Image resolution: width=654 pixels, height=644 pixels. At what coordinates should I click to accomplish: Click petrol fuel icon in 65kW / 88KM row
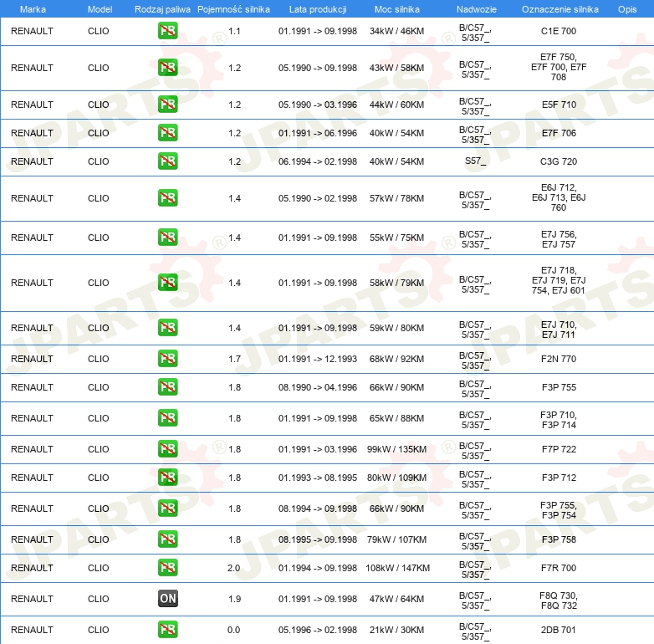(167, 418)
